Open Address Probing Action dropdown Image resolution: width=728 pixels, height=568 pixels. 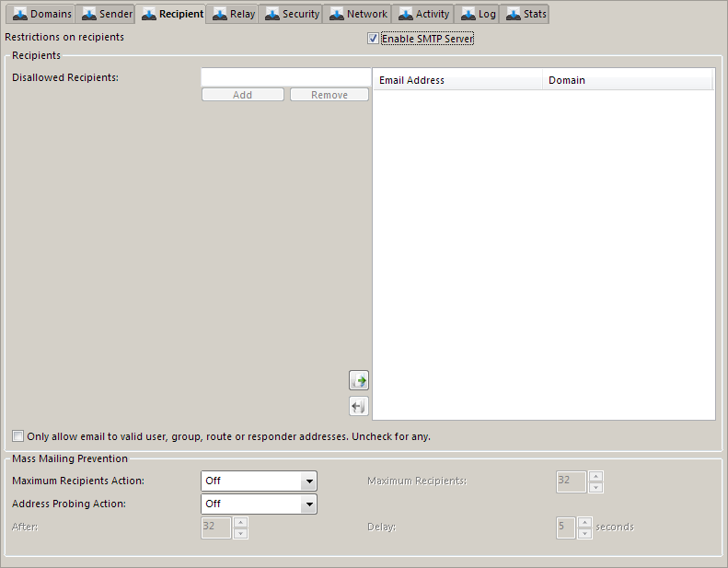pyautogui.click(x=309, y=504)
